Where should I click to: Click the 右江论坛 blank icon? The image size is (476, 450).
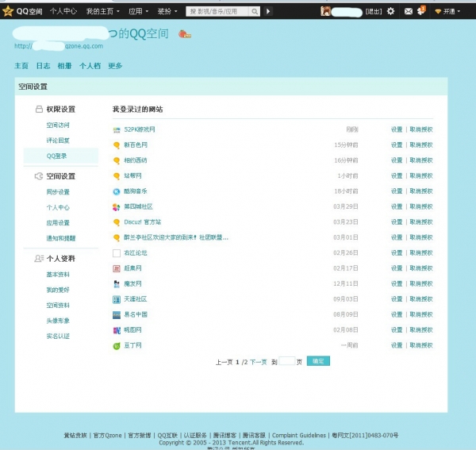pos(117,253)
